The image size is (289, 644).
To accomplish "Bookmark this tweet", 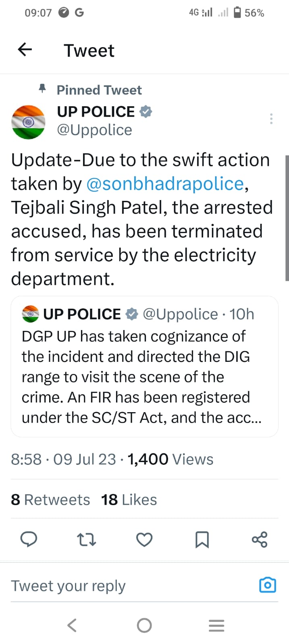I will coord(202,539).
